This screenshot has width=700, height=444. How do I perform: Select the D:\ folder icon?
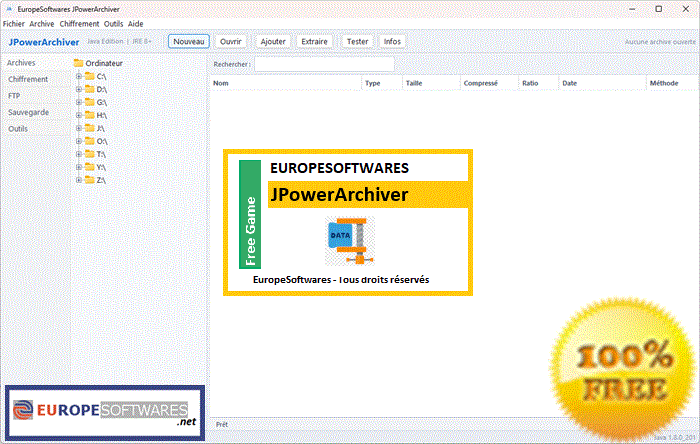tap(90, 89)
